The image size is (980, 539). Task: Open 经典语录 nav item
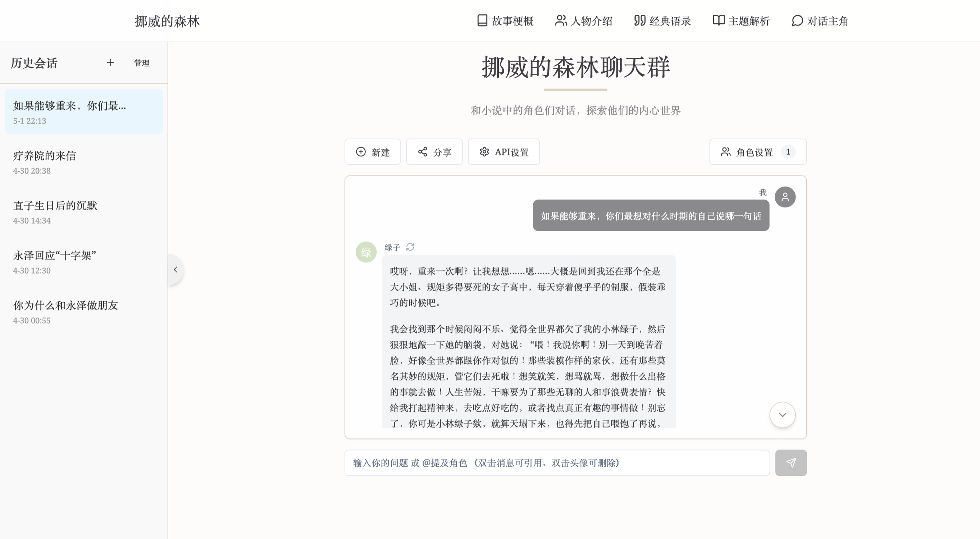tap(662, 21)
